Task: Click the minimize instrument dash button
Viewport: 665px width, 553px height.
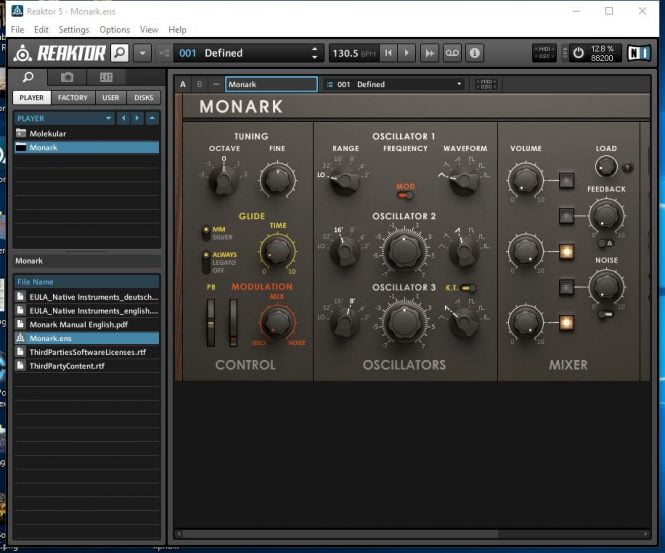Action: [215, 84]
